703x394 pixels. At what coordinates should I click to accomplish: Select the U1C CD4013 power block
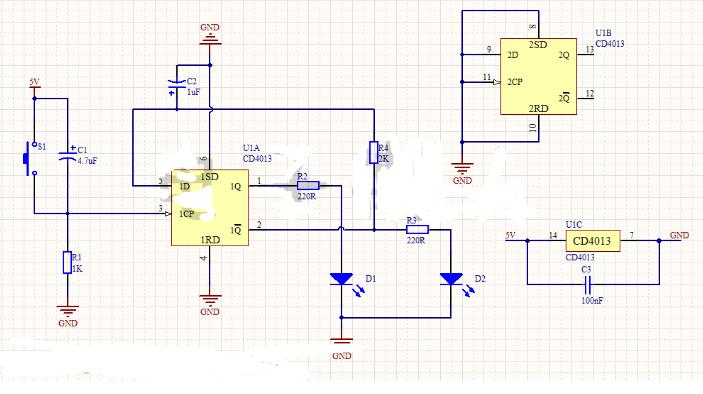(x=593, y=241)
